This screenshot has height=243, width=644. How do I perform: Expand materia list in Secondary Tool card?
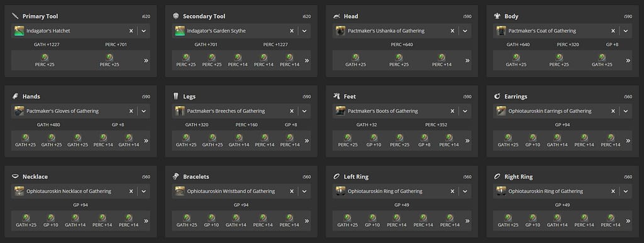(306, 61)
